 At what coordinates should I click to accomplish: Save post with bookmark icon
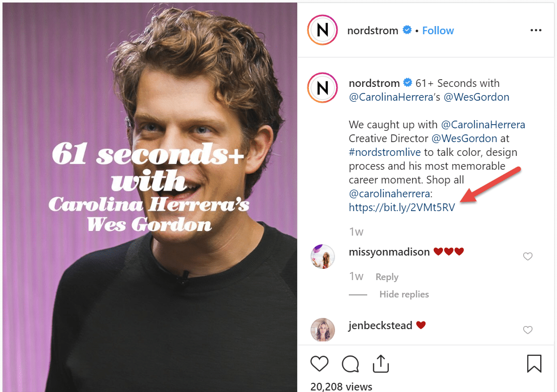(534, 364)
